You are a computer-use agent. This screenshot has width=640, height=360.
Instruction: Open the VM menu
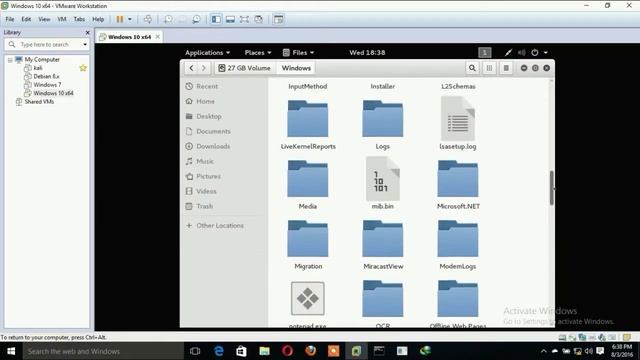(62, 19)
